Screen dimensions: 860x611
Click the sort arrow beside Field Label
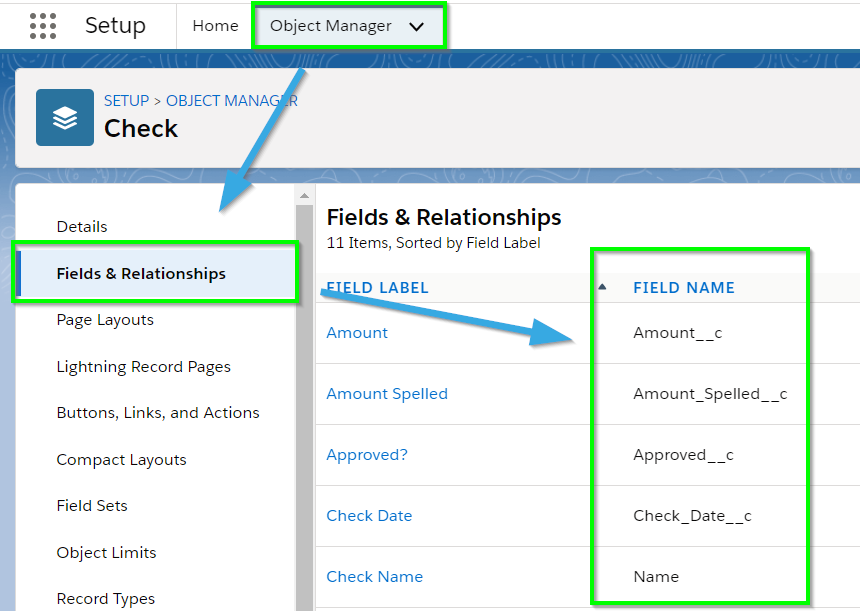(x=602, y=287)
